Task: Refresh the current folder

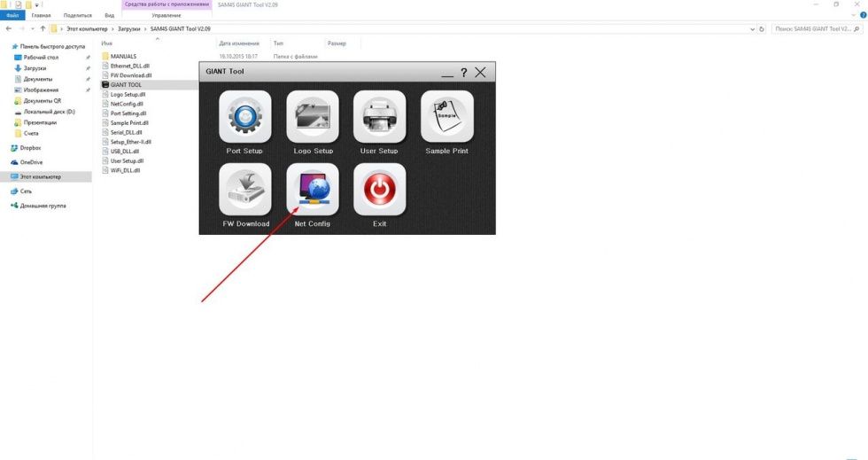Action: point(762,29)
